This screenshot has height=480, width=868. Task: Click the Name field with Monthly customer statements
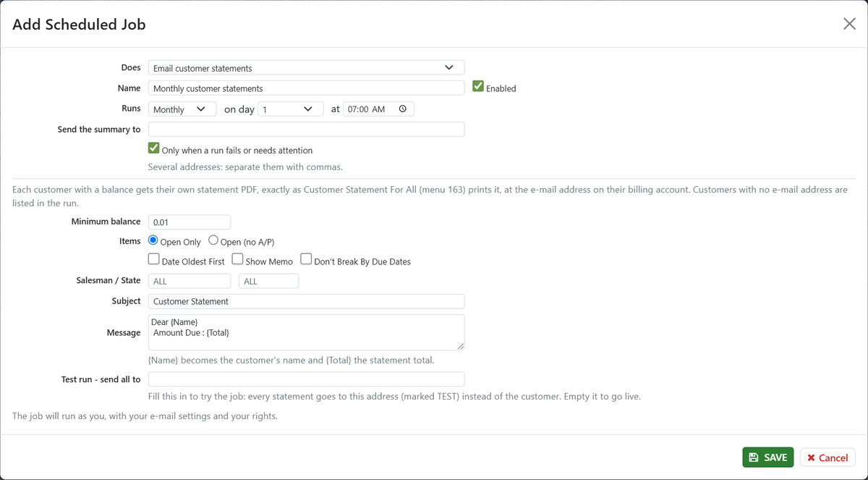tap(306, 88)
